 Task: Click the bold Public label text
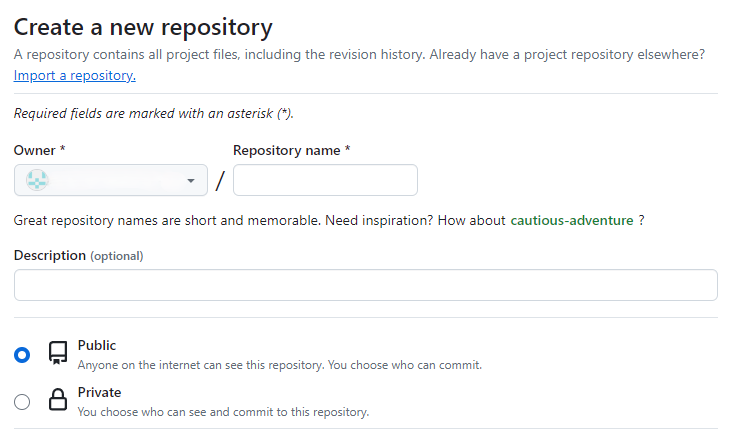[97, 345]
